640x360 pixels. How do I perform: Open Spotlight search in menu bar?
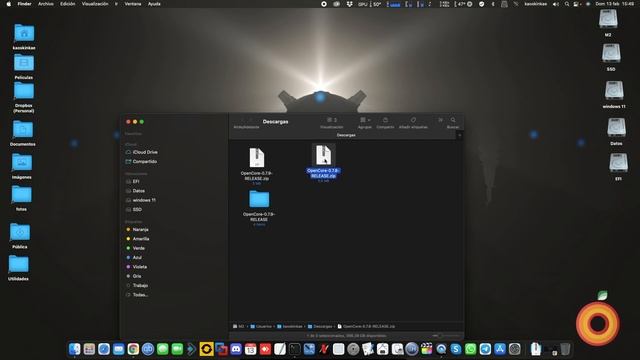tap(567, 4)
